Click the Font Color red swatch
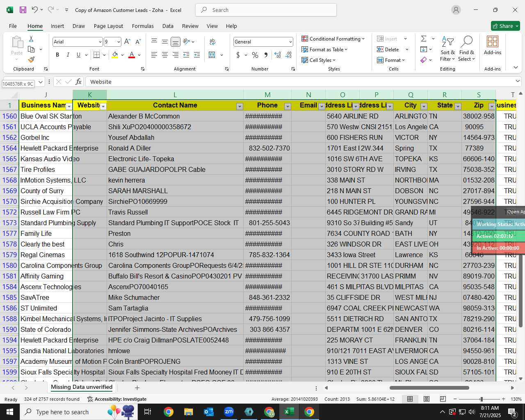525x420 pixels. [132, 55]
